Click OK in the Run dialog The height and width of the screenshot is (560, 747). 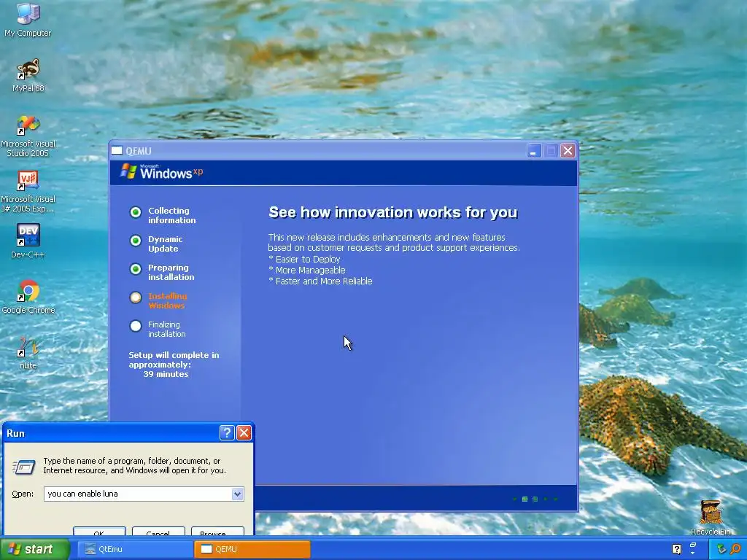pyautogui.click(x=99, y=532)
